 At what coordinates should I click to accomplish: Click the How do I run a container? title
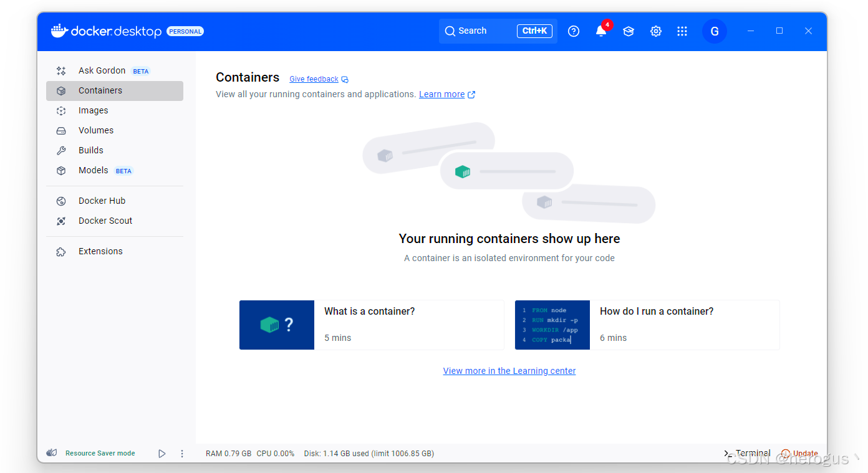tap(657, 311)
